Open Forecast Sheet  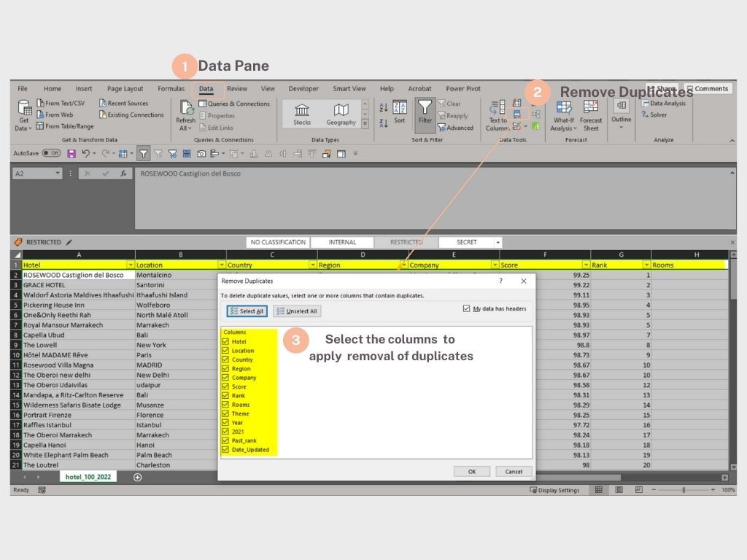tap(591, 116)
